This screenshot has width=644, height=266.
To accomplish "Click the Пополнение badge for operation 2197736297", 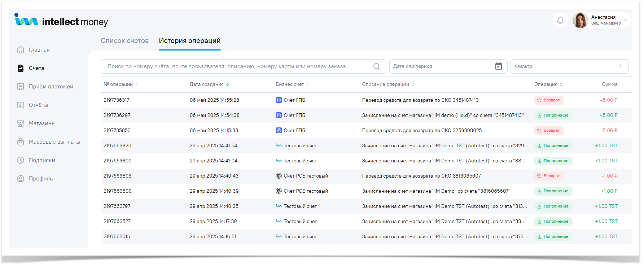I will pyautogui.click(x=553, y=115).
